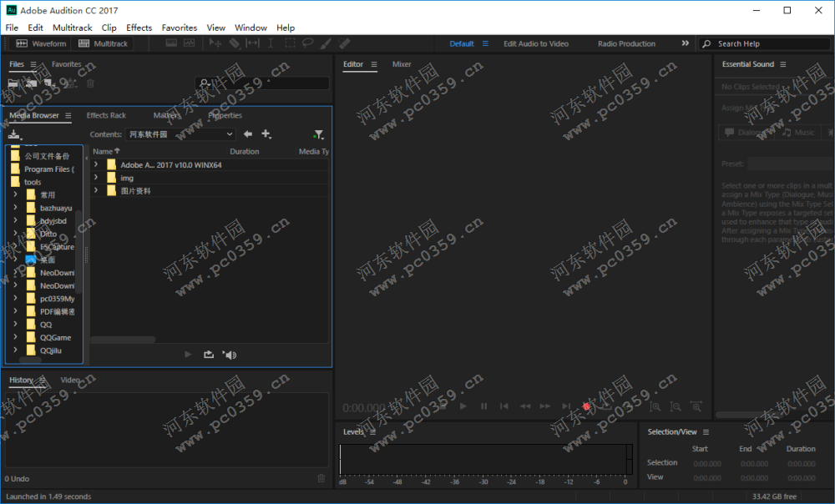The height and width of the screenshot is (504, 835).
Task: Switch to the Mixer tab
Action: (x=402, y=63)
